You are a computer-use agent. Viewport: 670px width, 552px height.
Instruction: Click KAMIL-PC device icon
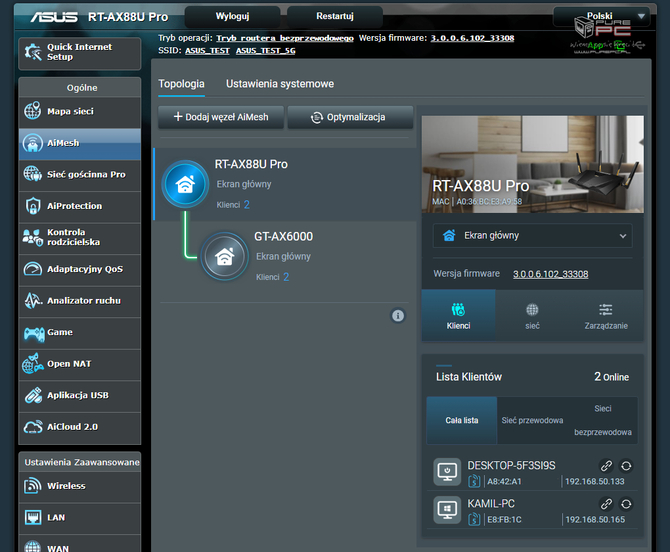pos(447,510)
